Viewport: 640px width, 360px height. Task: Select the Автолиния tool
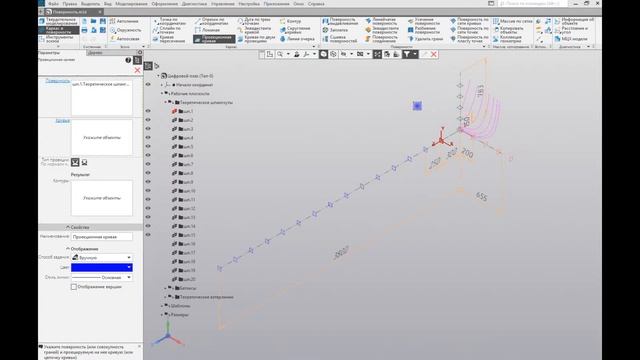click(124, 21)
